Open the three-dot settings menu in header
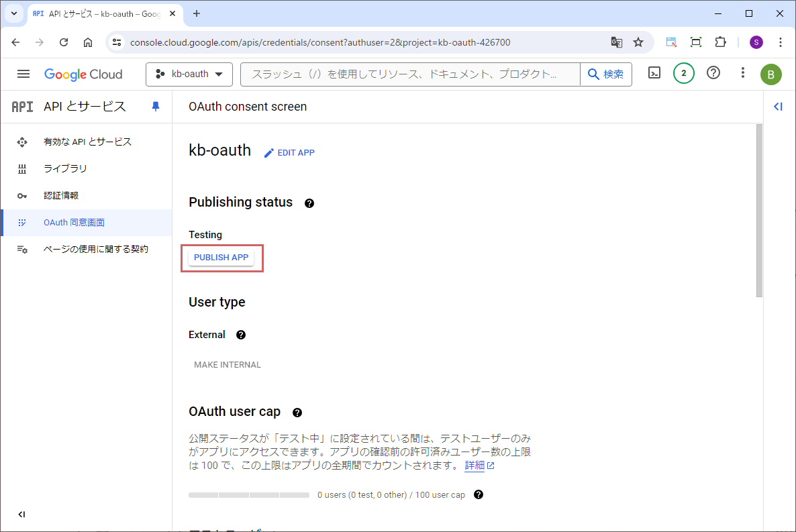 [742, 73]
